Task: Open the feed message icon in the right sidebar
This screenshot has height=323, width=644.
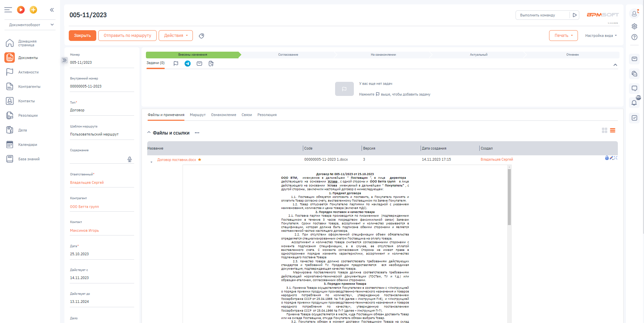Action: click(x=634, y=89)
